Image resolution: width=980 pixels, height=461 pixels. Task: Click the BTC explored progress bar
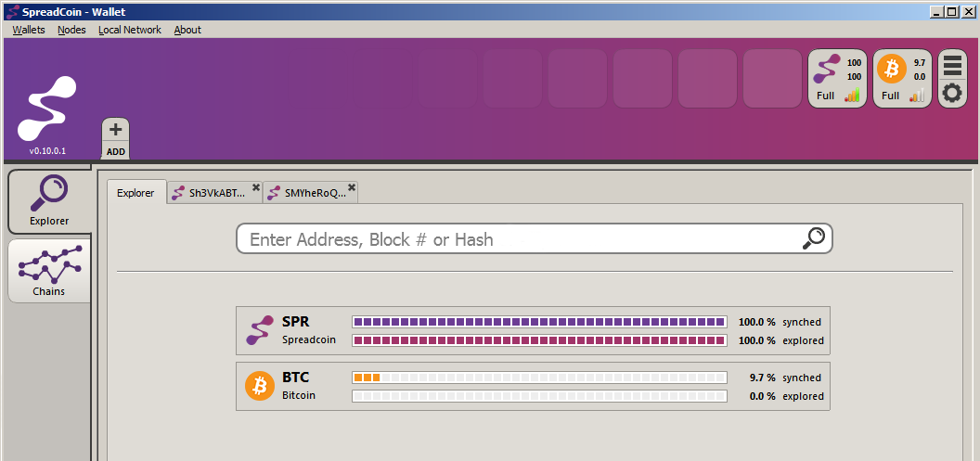[539, 396]
